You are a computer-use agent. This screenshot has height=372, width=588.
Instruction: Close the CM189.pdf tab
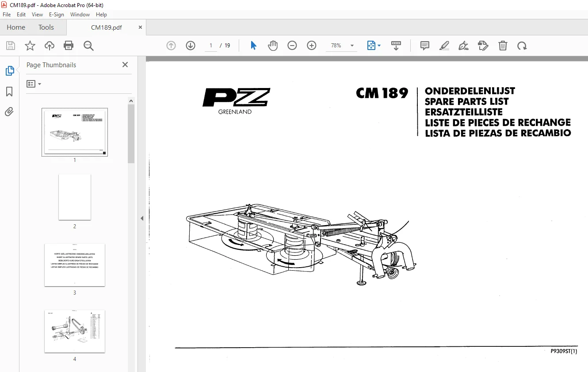[141, 27]
